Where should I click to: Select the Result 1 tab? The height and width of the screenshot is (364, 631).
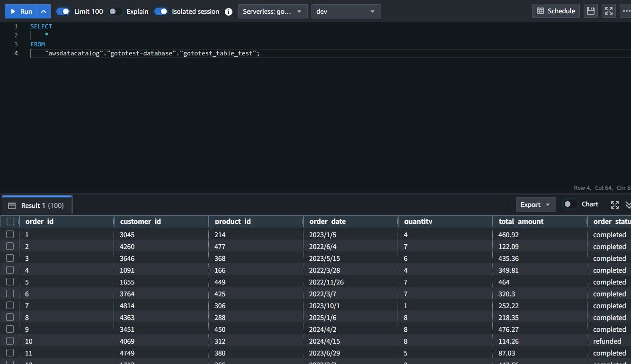pyautogui.click(x=37, y=205)
